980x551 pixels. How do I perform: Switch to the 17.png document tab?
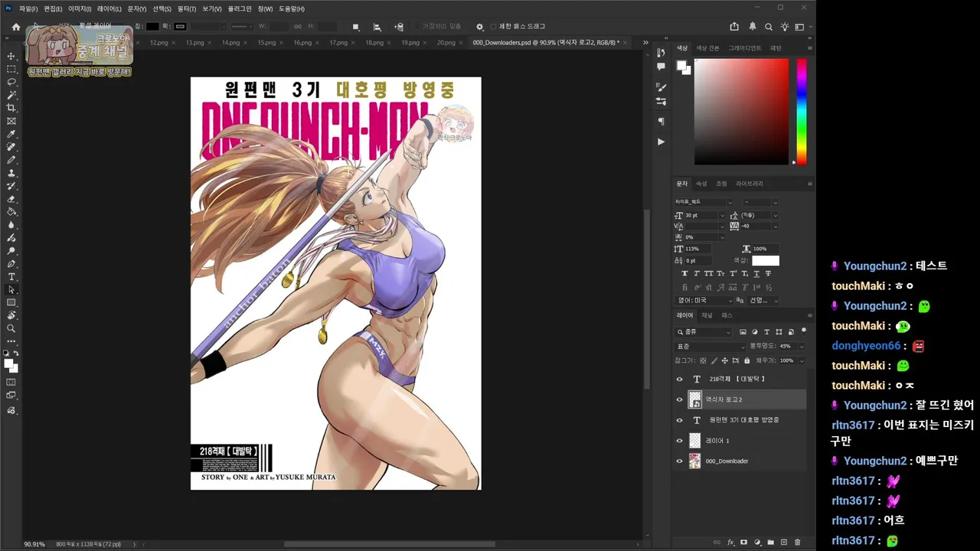[x=338, y=43]
